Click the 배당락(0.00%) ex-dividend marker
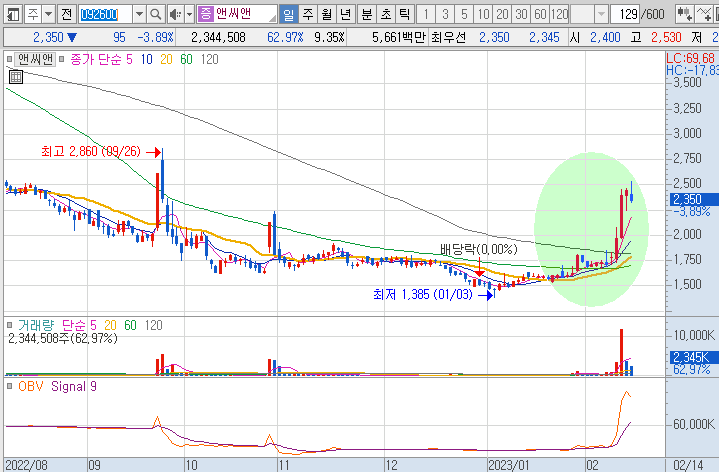The width and height of the screenshot is (719, 472). pyautogui.click(x=478, y=250)
